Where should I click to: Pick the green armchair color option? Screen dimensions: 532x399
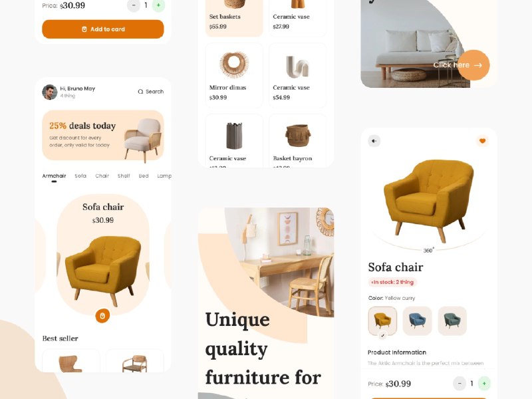click(x=452, y=321)
